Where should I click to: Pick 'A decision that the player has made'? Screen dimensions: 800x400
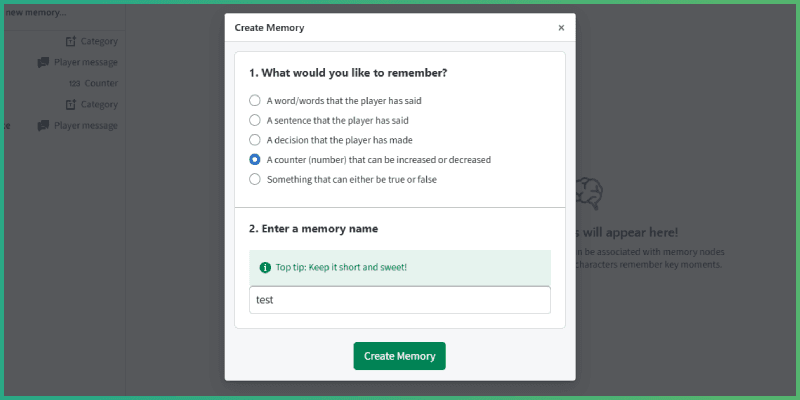[255, 140]
